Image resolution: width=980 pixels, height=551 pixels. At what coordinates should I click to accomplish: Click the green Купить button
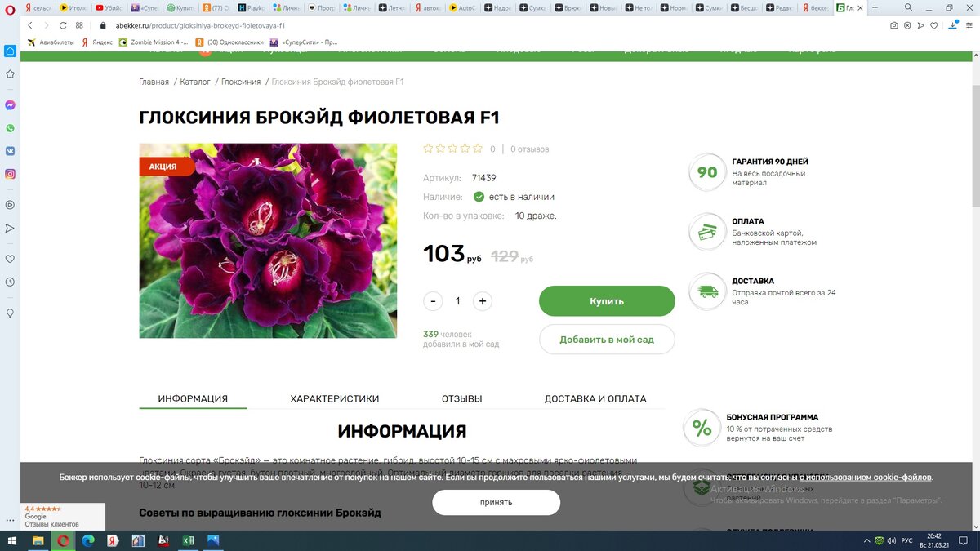(607, 301)
